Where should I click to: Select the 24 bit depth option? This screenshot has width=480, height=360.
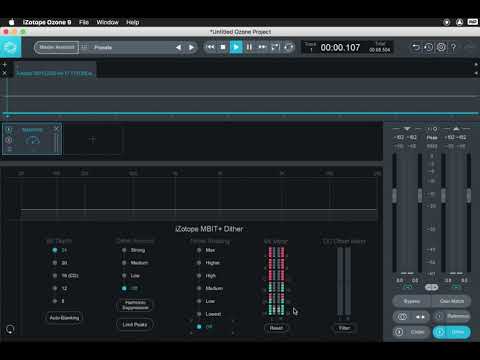click(x=60, y=250)
